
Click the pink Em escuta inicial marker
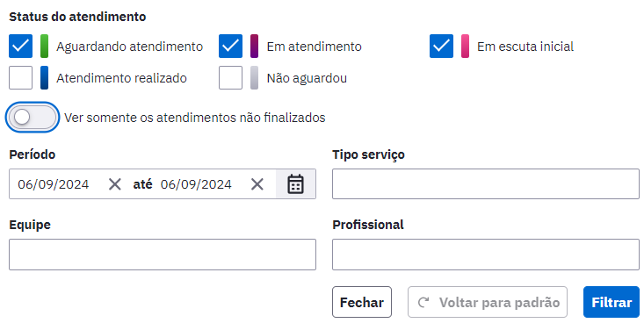point(465,47)
